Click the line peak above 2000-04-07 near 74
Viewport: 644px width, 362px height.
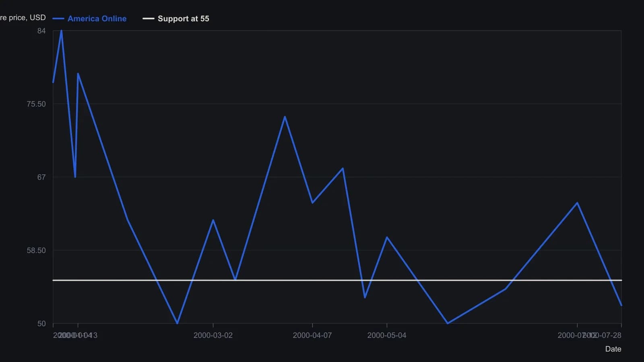click(285, 117)
